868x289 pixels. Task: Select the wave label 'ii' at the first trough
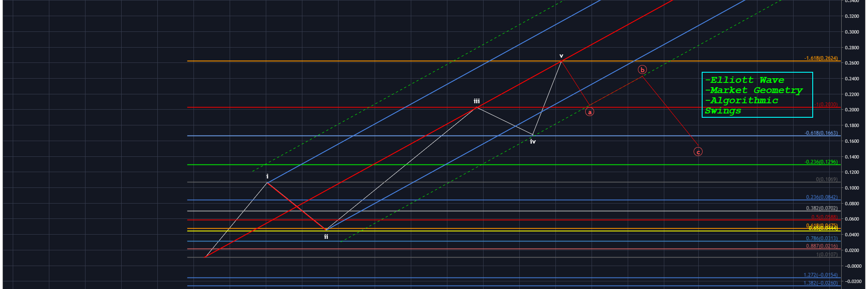point(326,237)
